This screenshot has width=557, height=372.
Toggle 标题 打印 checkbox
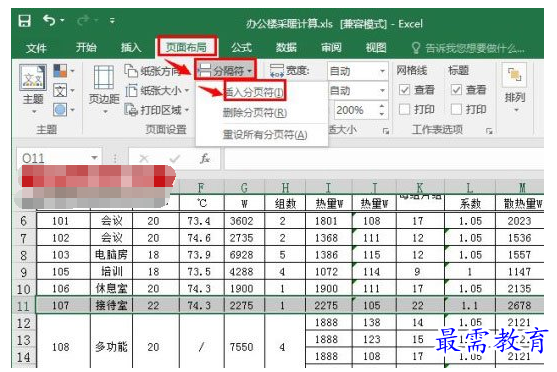[x=456, y=109]
